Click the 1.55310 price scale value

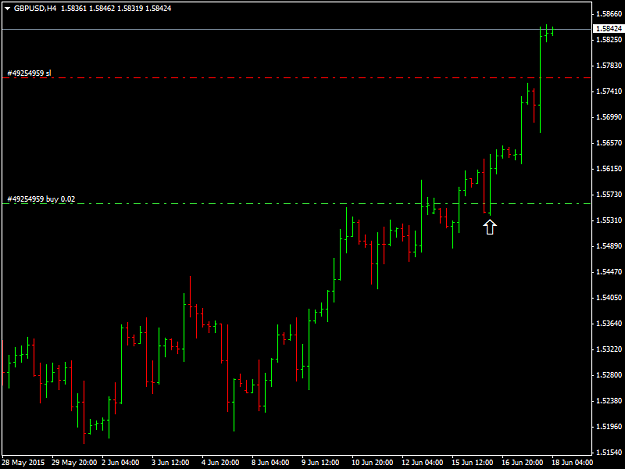pyautogui.click(x=609, y=220)
